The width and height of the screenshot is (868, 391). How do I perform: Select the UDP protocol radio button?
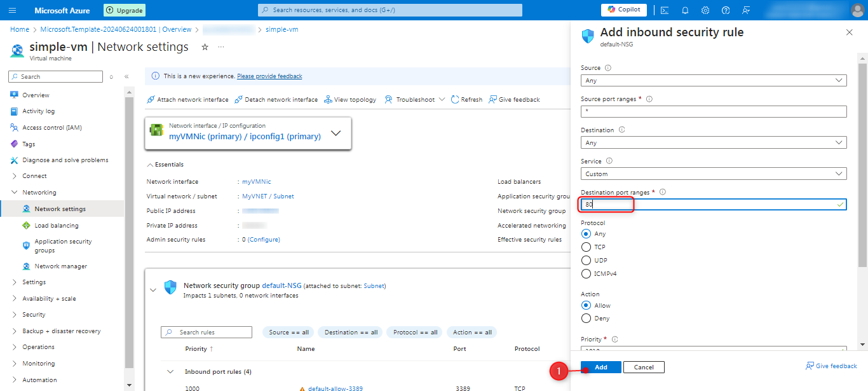[586, 261]
